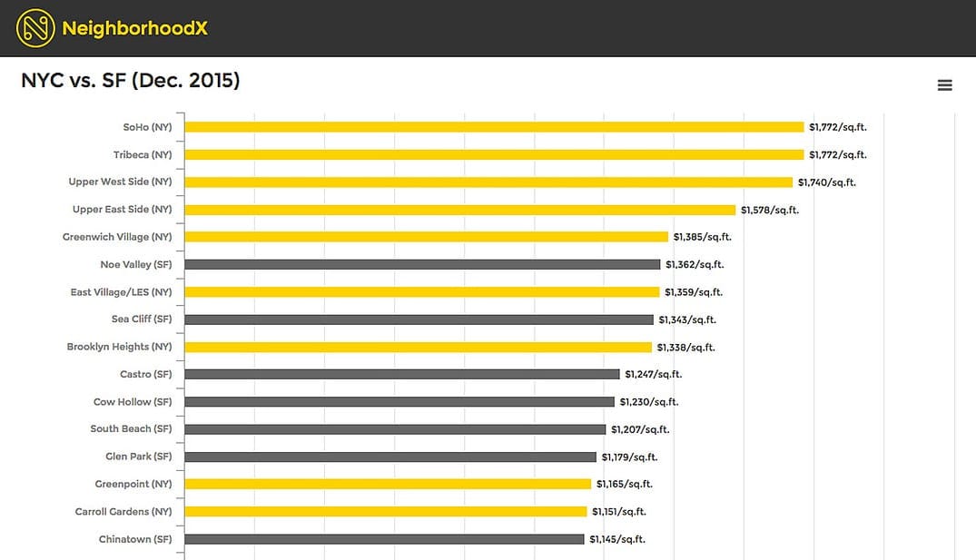Viewport: 976px width, 560px height.
Task: Click the $1,151/sq.ft. Carroll Gardens value
Action: [619, 512]
